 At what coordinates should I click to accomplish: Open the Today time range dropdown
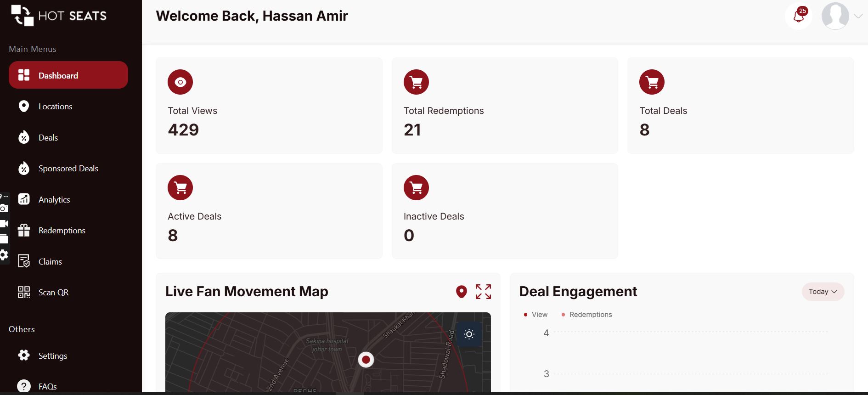tap(823, 292)
